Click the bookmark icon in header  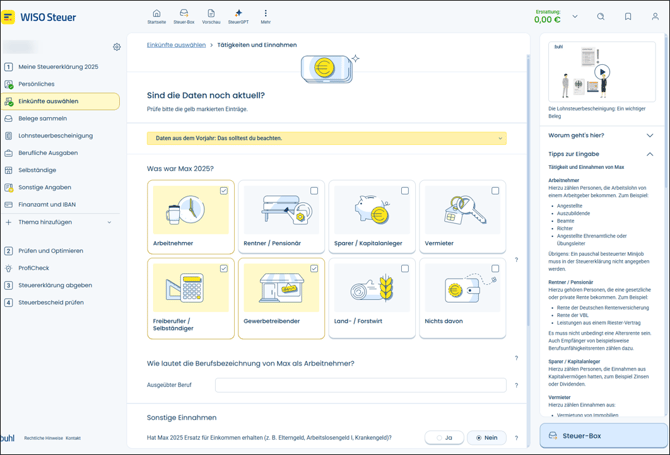(x=628, y=17)
